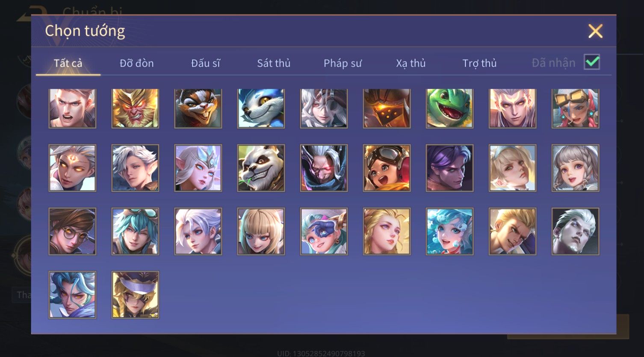Switch to the Trợ thủ tab
This screenshot has height=357, width=644.
pyautogui.click(x=479, y=63)
